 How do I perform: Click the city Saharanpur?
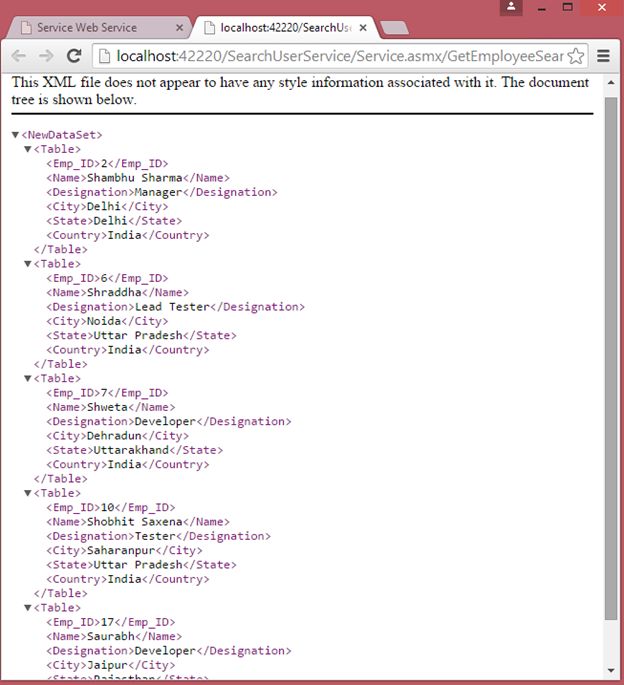tap(121, 550)
